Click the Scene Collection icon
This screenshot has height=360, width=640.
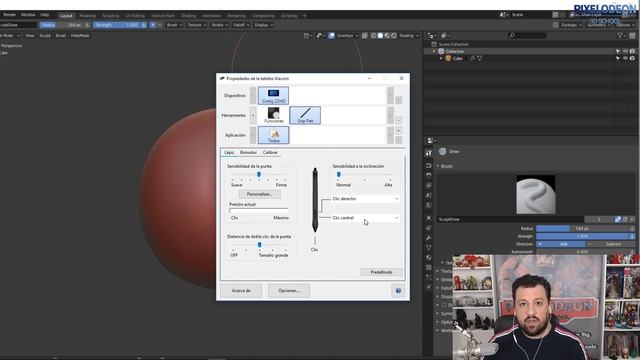point(434,44)
